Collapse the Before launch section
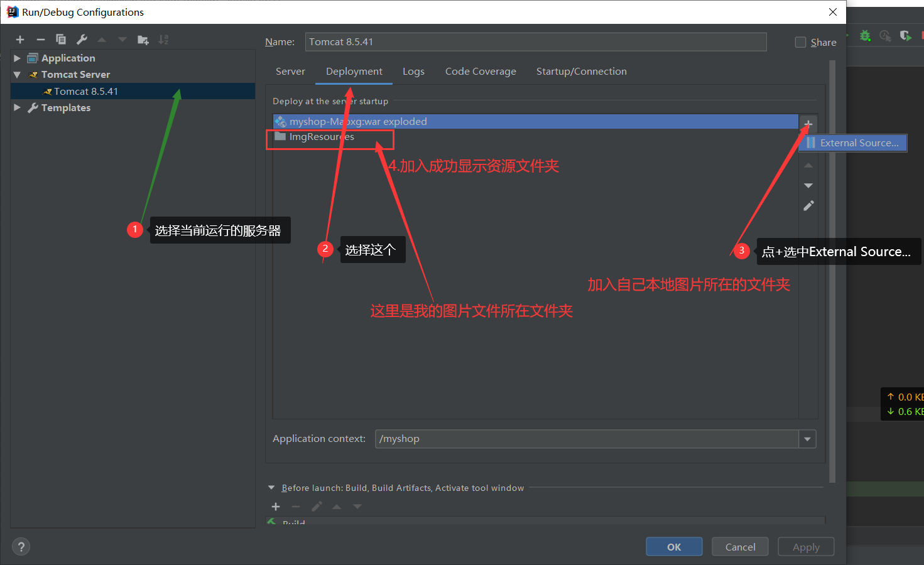The height and width of the screenshot is (565, 924). [x=271, y=488]
